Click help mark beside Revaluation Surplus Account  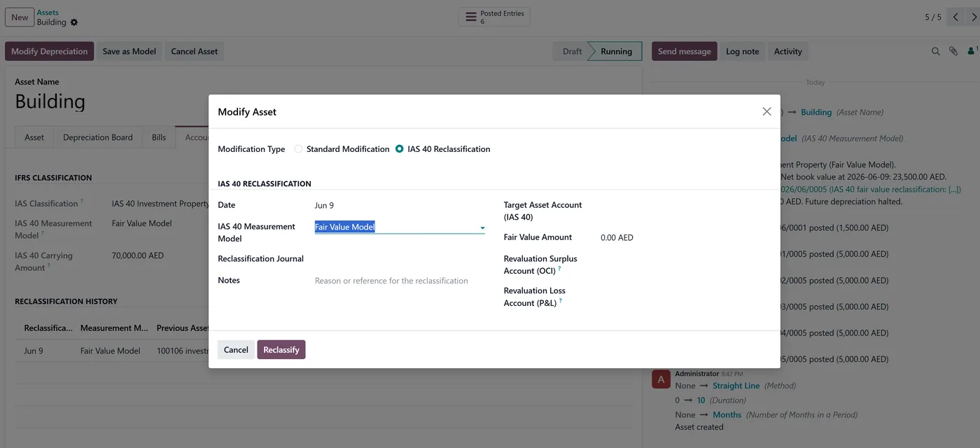pos(560,269)
